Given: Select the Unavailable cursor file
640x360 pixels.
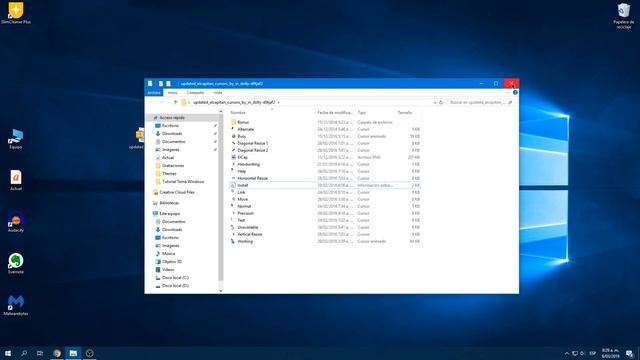Looking at the screenshot, I should point(247,227).
